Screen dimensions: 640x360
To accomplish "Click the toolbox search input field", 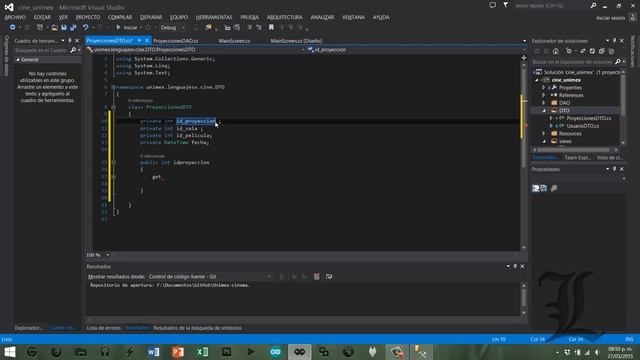I will (41, 50).
